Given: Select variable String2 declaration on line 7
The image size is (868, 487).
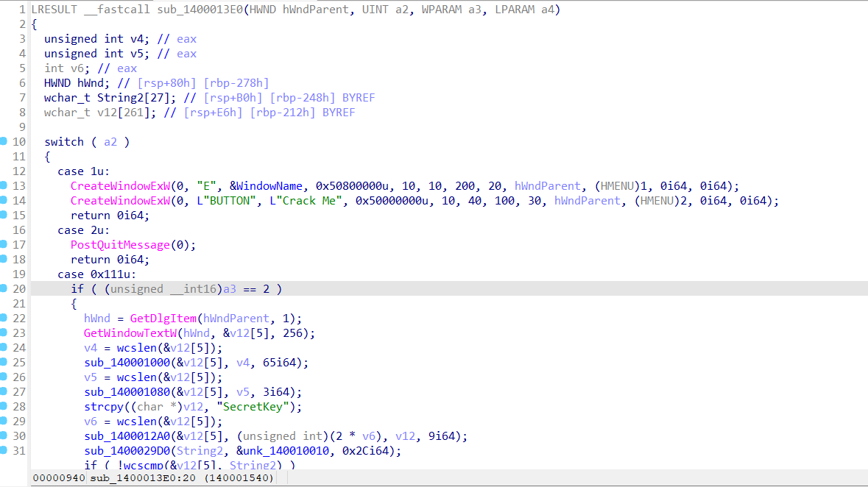Looking at the screenshot, I should (x=120, y=97).
